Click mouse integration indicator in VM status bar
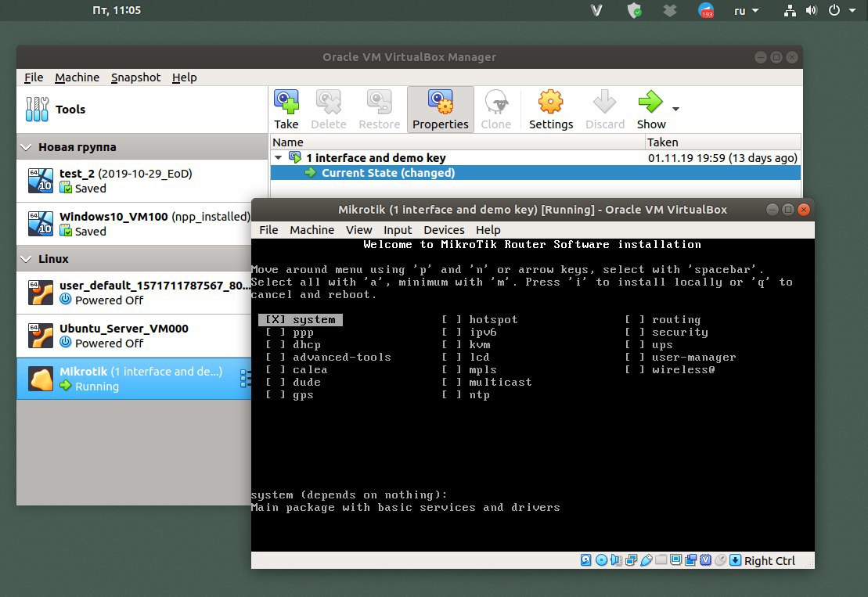The image size is (868, 597). 720,560
